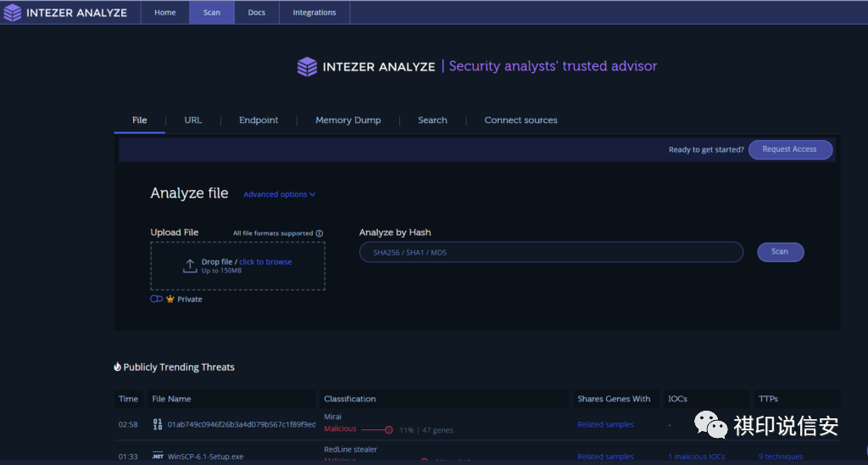The image size is (868, 465).
Task: Click the flame icon beside Publicly Trending Threats
Action: pyautogui.click(x=118, y=367)
